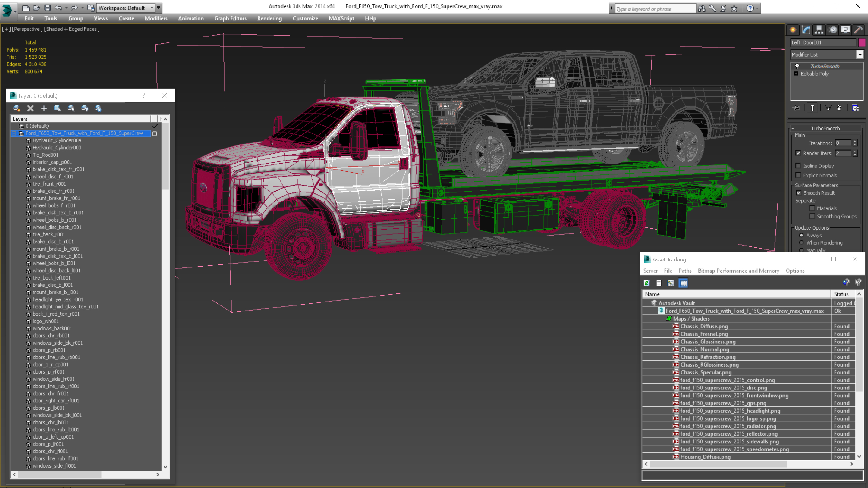The image size is (868, 488).
Task: Click the favorites star icon in InfoCenter
Action: [x=734, y=8]
